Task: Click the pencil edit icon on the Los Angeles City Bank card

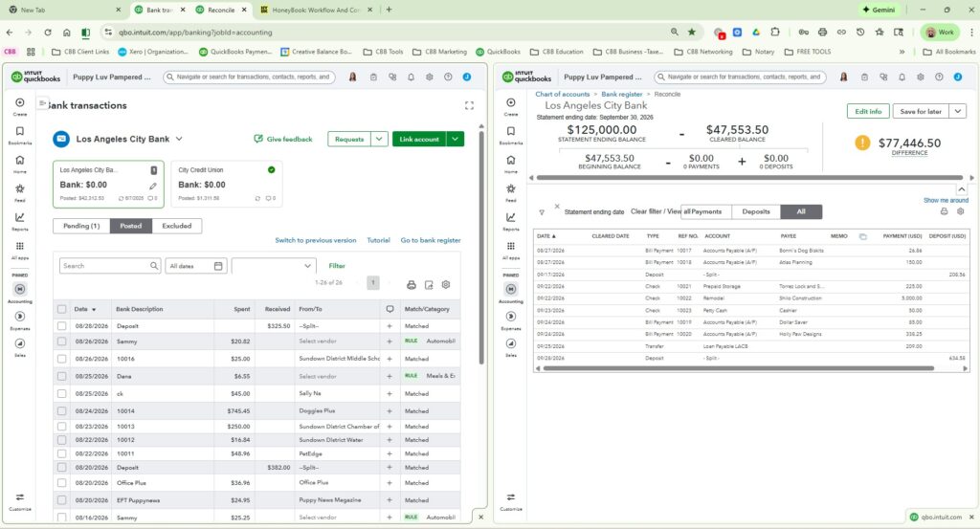Action: [x=153, y=185]
